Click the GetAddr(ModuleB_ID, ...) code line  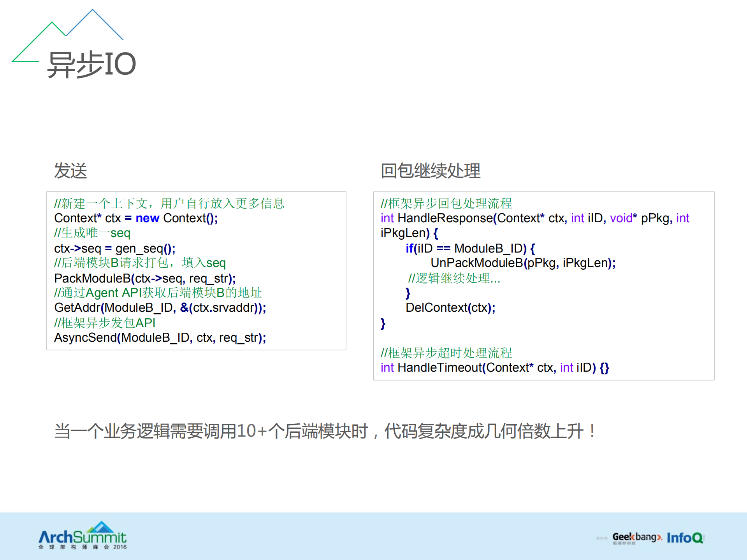160,308
